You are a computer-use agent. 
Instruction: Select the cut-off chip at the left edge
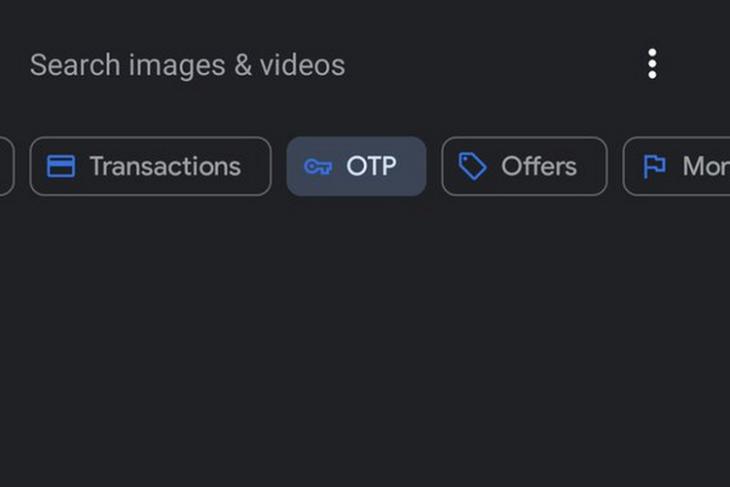7,166
